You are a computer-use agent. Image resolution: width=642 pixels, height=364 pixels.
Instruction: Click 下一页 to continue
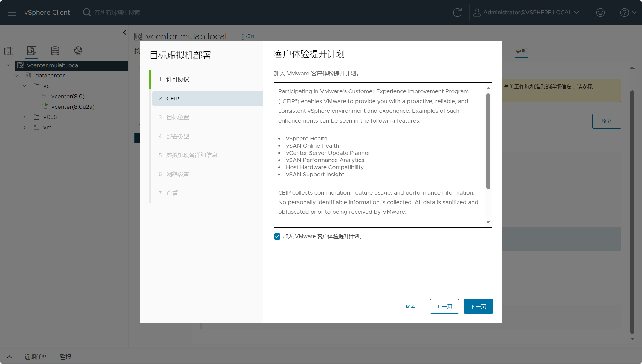click(478, 306)
